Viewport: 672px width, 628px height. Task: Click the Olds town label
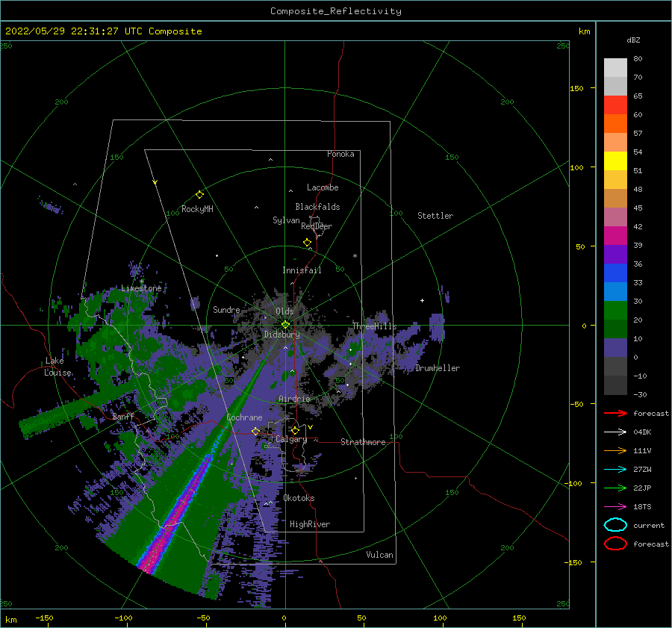(284, 311)
